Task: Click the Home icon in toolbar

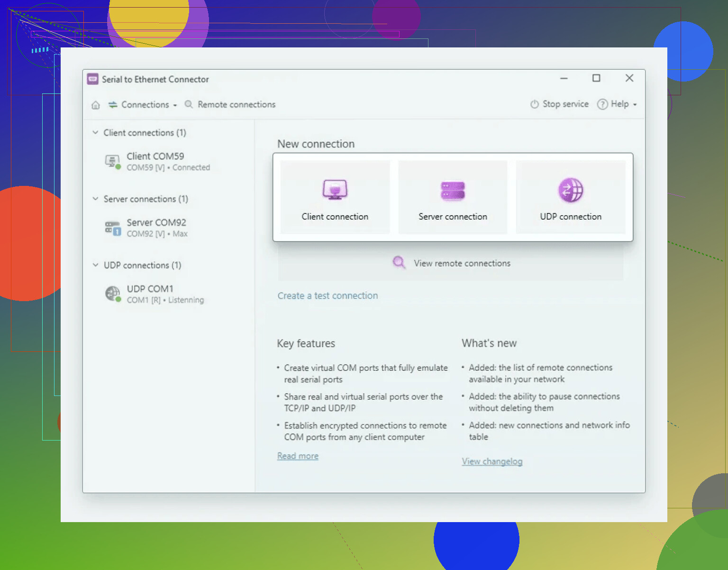Action: point(96,105)
